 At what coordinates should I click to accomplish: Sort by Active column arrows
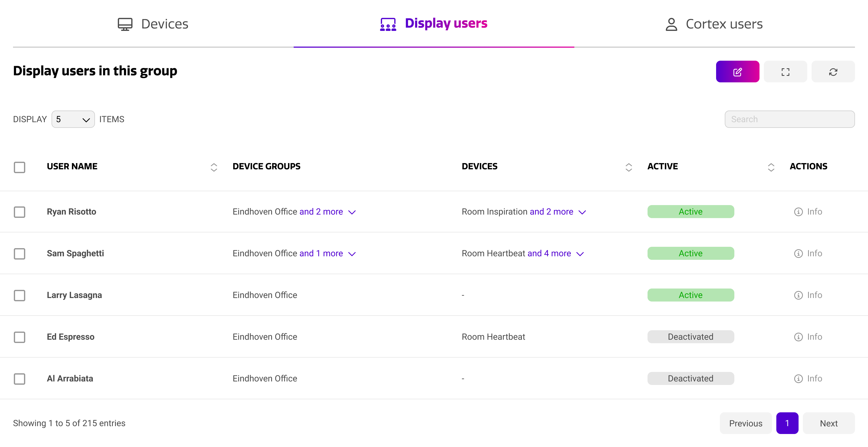point(771,167)
